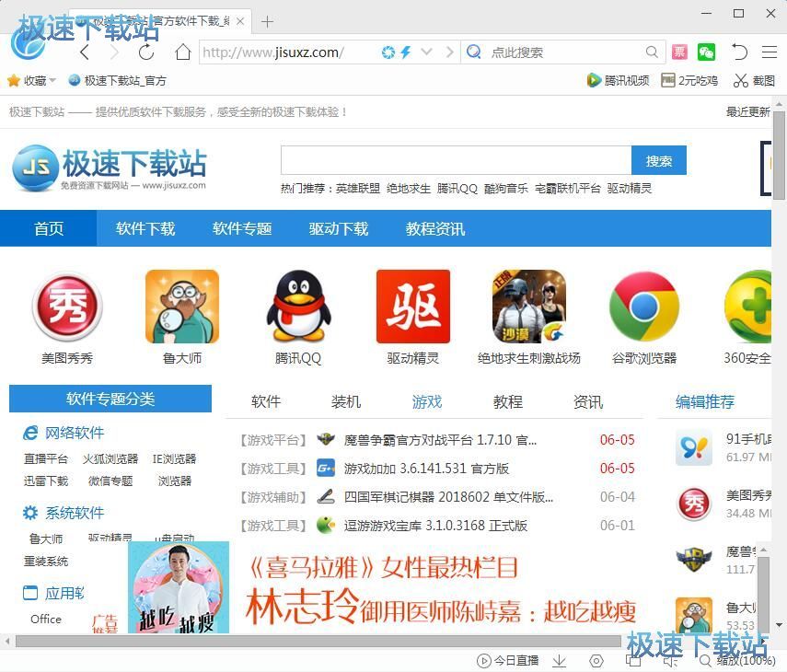
Task: Open the 2元吃鸡 bookmark
Action: 689,80
